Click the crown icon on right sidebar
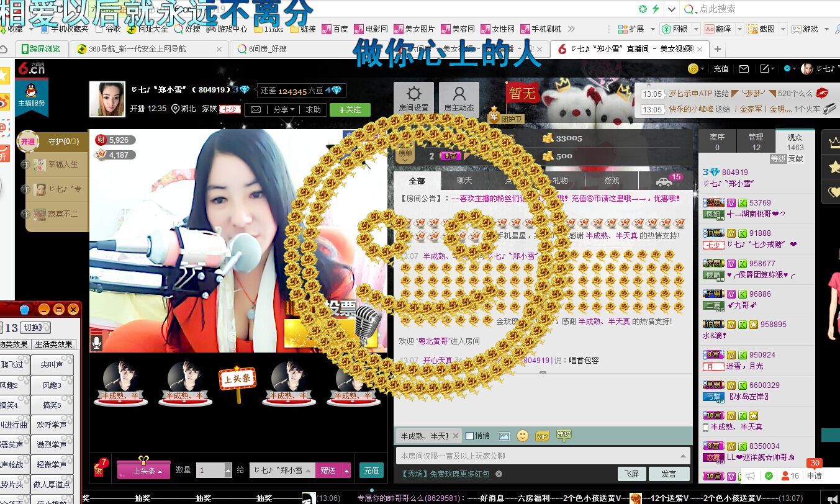Screen dimensions: 840x504 (834, 142)
